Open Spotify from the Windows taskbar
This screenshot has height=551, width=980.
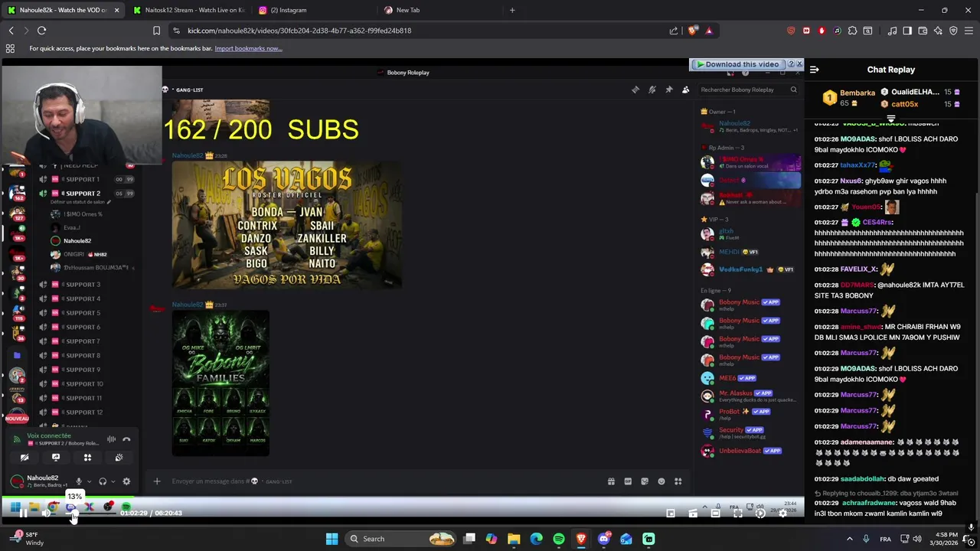559,539
